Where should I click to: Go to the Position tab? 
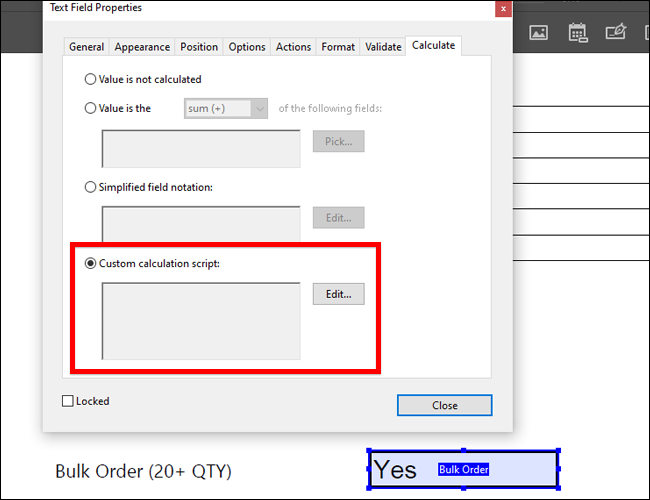point(199,47)
